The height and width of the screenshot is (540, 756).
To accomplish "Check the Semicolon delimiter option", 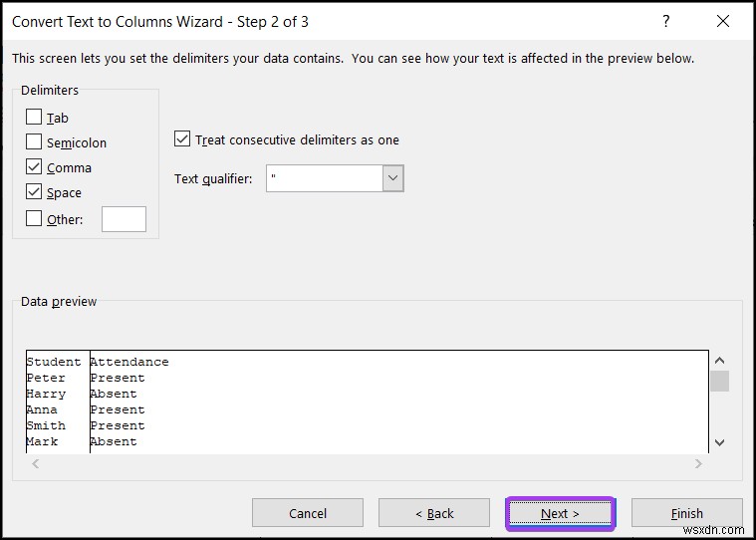I will pos(34,142).
